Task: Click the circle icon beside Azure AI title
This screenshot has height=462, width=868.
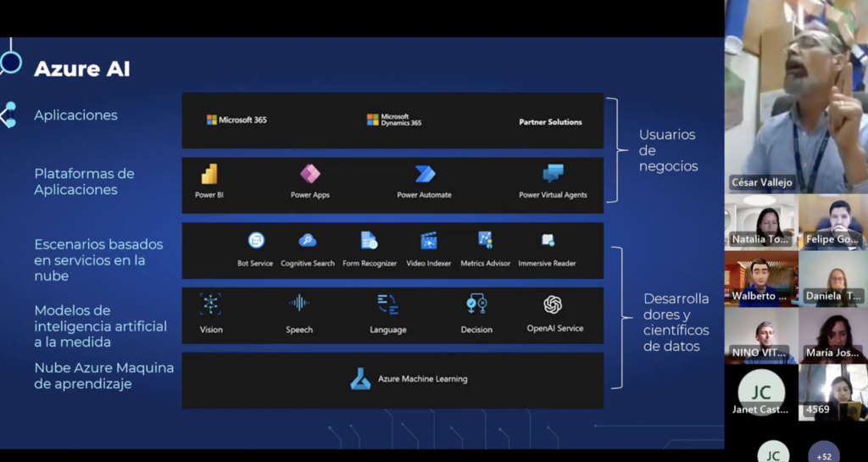Action: [x=10, y=63]
